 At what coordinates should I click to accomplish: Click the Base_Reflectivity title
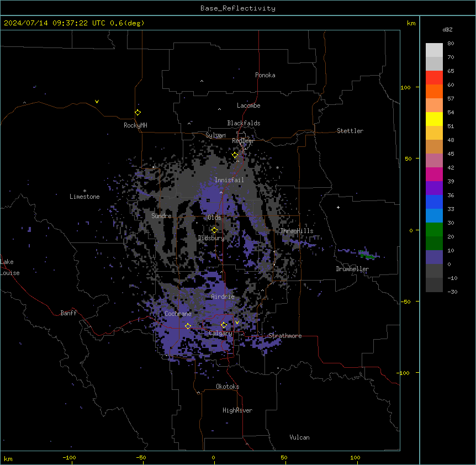click(x=238, y=8)
